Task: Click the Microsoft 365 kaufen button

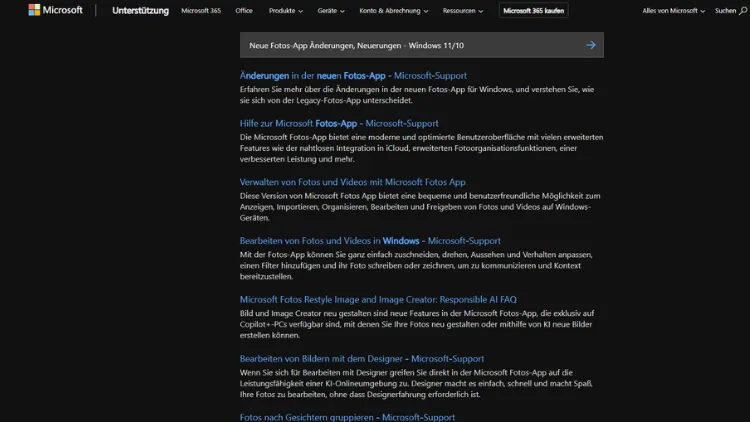Action: tap(533, 11)
